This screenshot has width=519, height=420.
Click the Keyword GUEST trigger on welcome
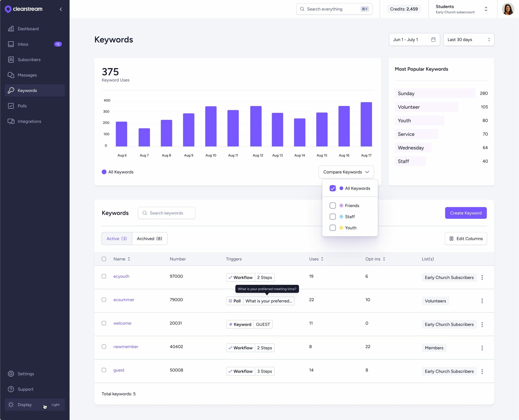click(249, 324)
